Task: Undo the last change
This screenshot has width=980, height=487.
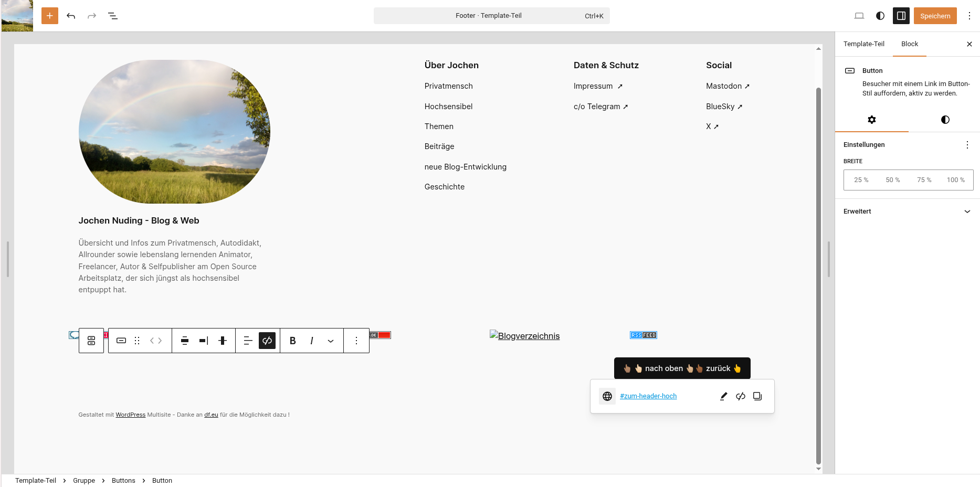Action: tap(71, 16)
